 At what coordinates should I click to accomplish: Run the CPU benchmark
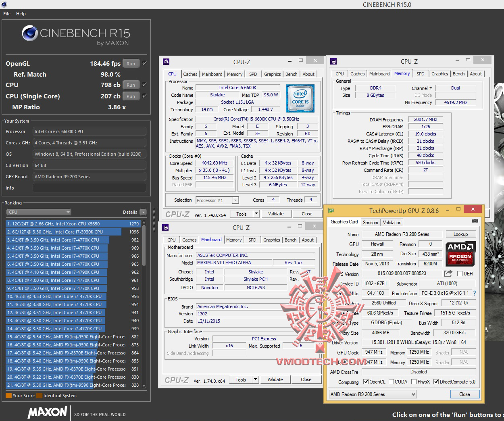click(131, 85)
